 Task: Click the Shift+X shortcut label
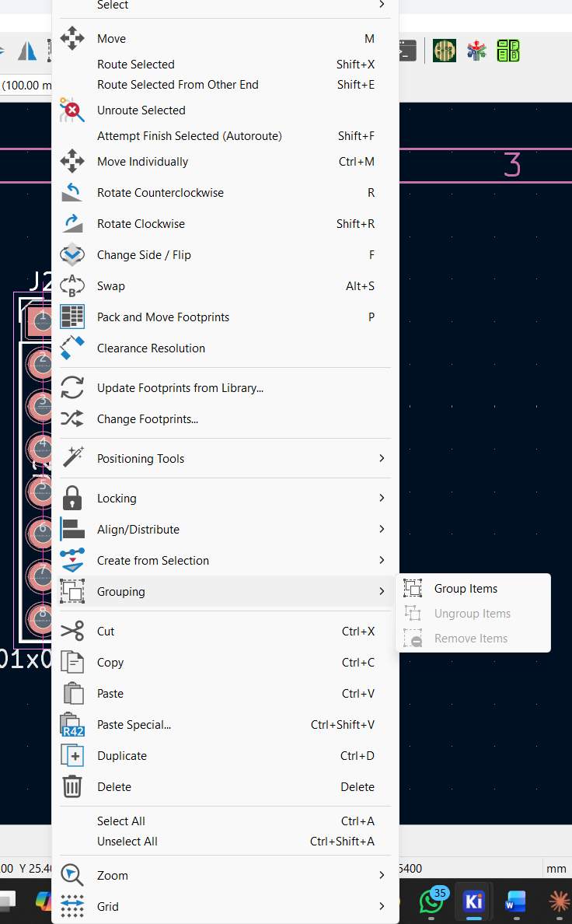pos(355,65)
